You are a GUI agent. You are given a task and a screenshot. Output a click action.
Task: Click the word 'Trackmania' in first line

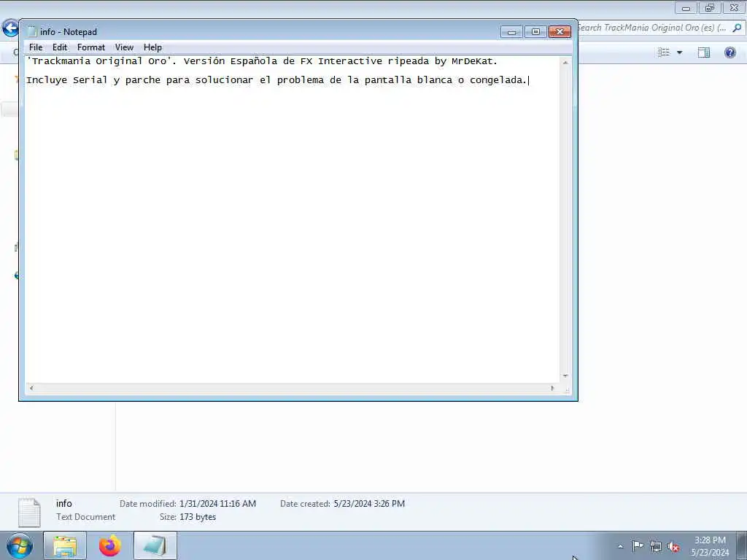[61, 61]
